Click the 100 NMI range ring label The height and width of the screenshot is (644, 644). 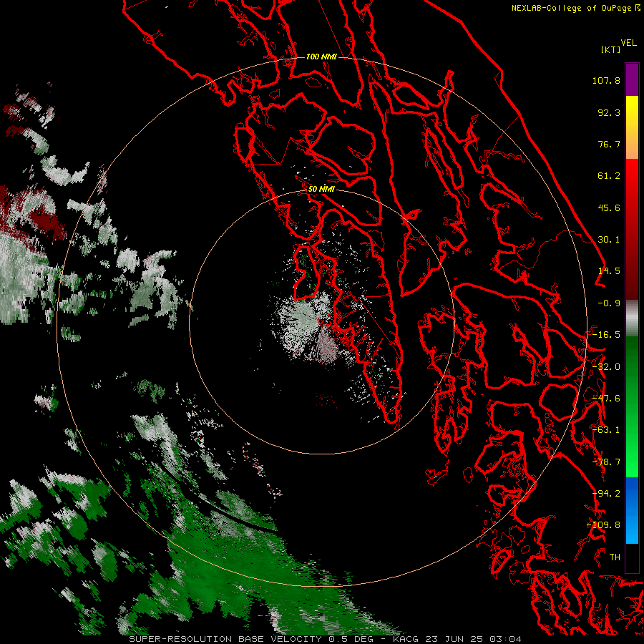321,57
